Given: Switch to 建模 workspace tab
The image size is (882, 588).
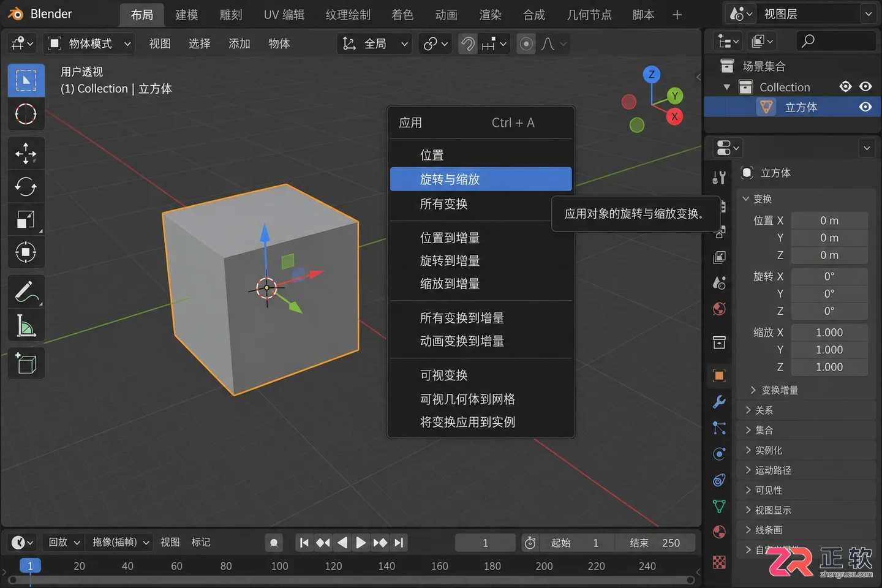Looking at the screenshot, I should point(187,15).
